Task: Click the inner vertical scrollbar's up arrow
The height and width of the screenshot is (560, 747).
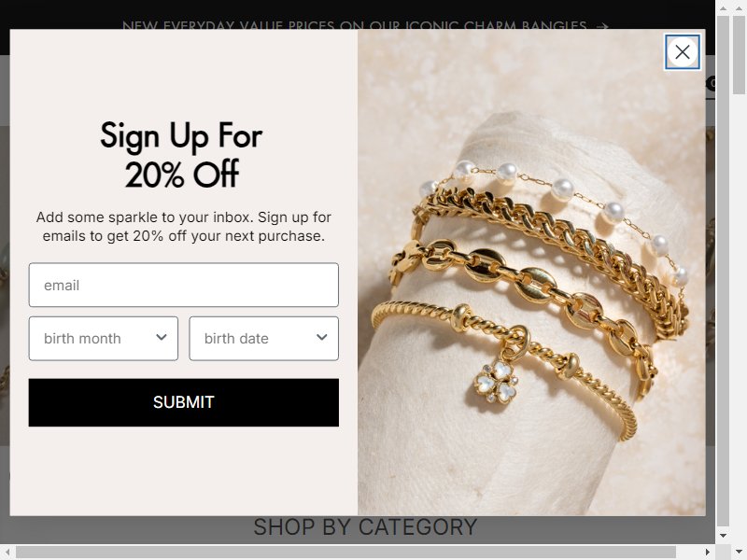Action: point(723,7)
